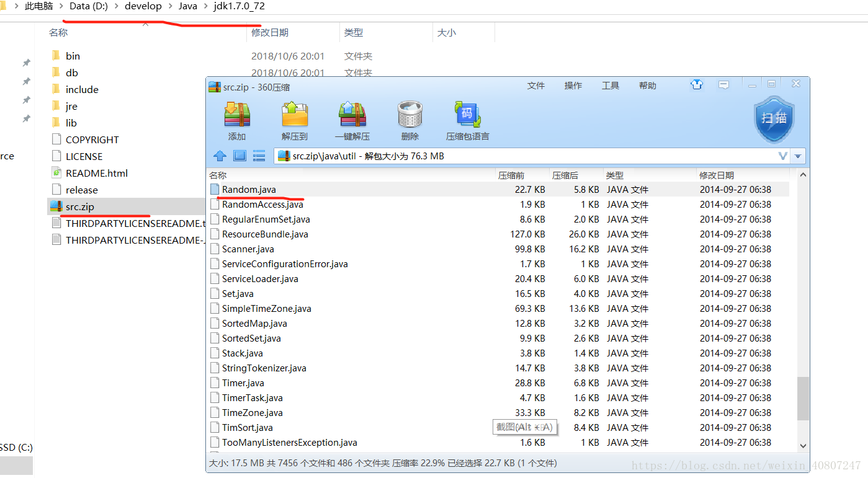Click the archive list vertical scrollbar thumb
This screenshot has width=868, height=478.
pos(803,398)
